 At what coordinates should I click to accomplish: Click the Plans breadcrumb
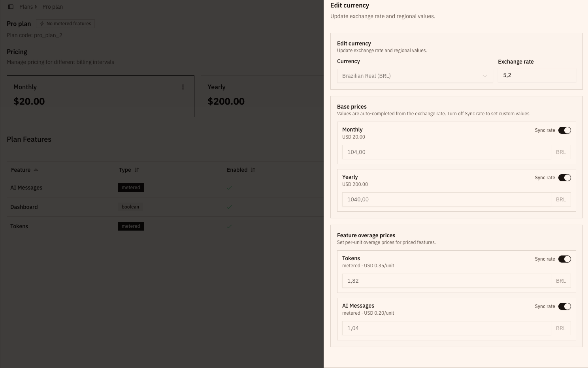pos(26,7)
